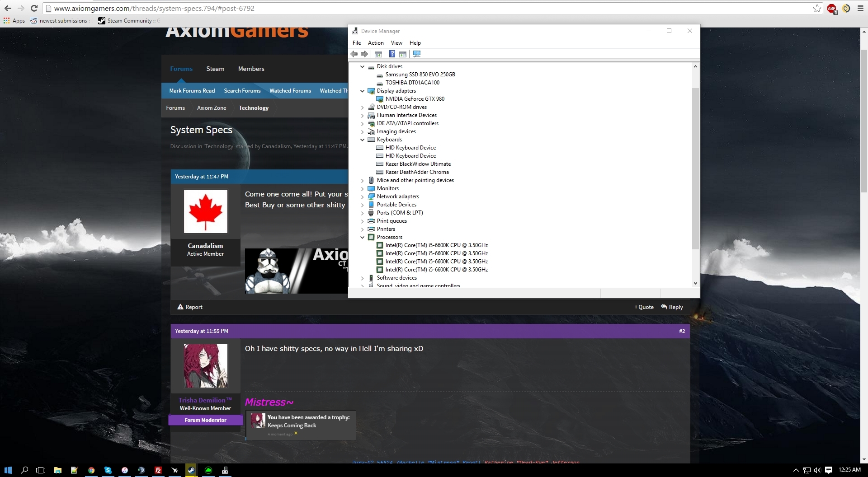Select Samsung SSD 850 EVO 250GB device

(x=420, y=75)
